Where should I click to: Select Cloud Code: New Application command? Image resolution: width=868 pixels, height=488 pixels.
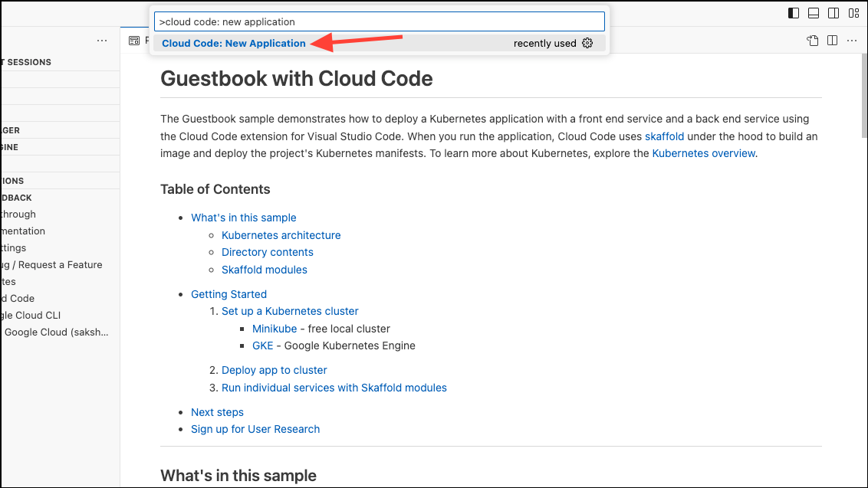click(x=234, y=44)
